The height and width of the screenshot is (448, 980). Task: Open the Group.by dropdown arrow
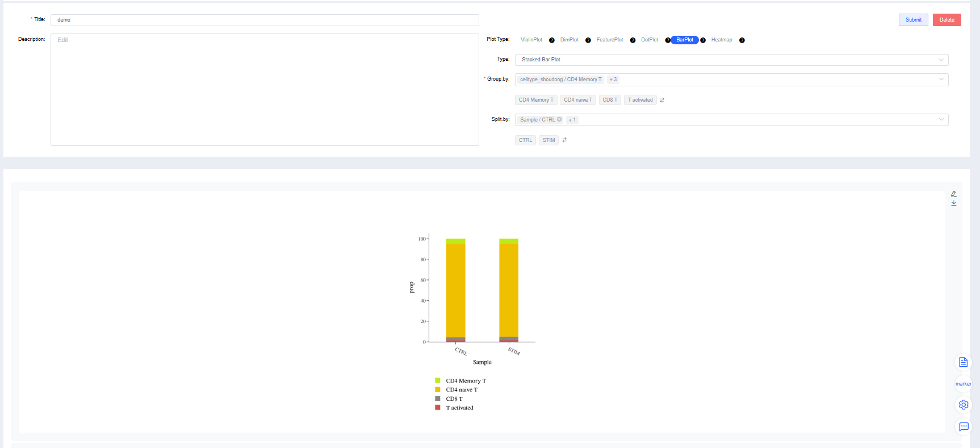(x=941, y=79)
